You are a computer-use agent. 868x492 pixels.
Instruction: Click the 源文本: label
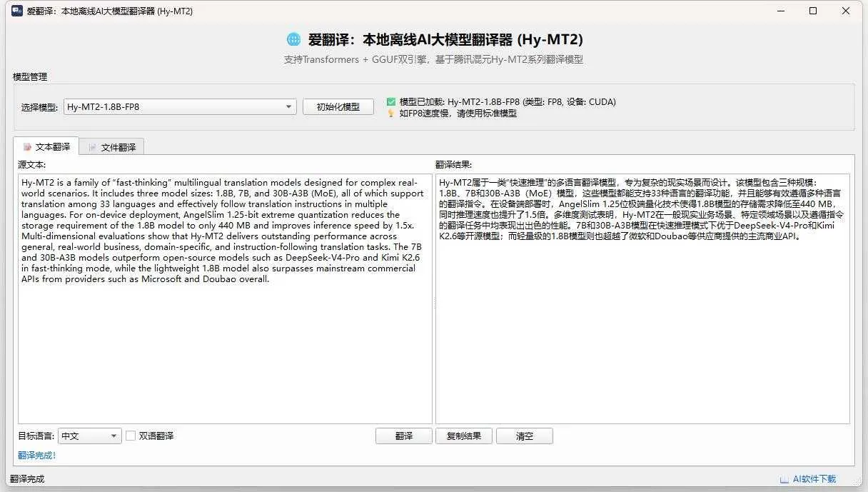(32, 164)
